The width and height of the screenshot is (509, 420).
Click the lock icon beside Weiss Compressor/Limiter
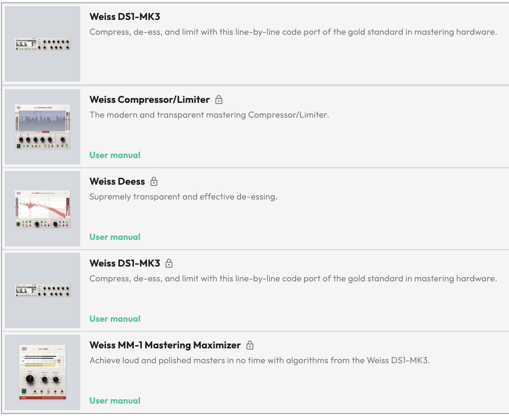(x=219, y=100)
